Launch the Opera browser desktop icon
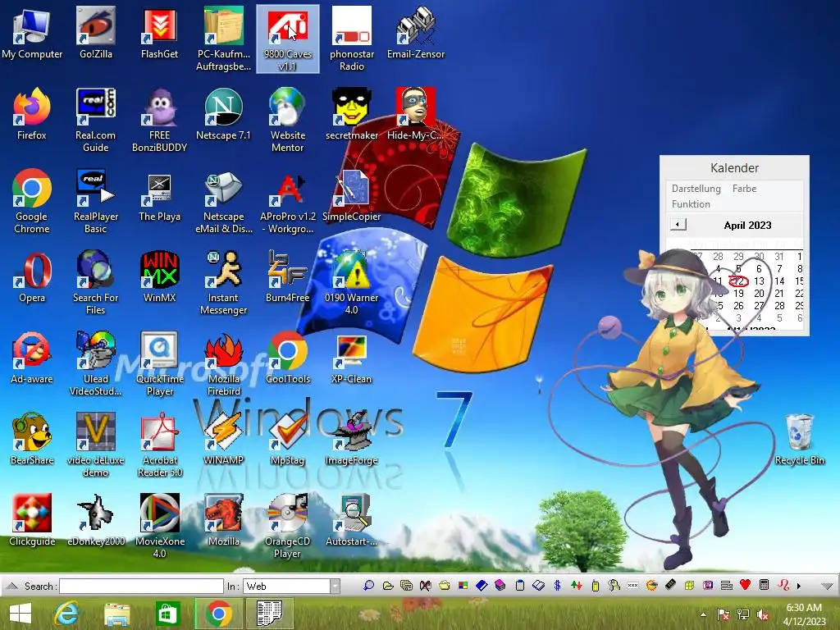 (32, 276)
